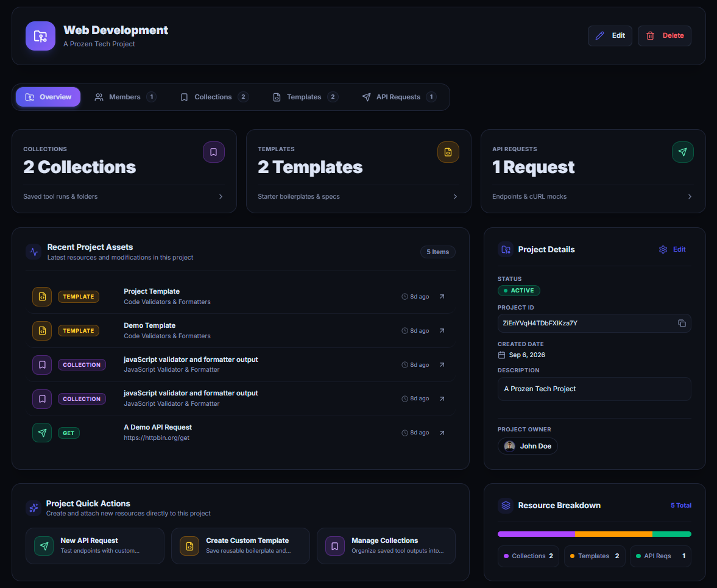Expand the Collections card chevron
This screenshot has width=717, height=588.
coord(221,197)
